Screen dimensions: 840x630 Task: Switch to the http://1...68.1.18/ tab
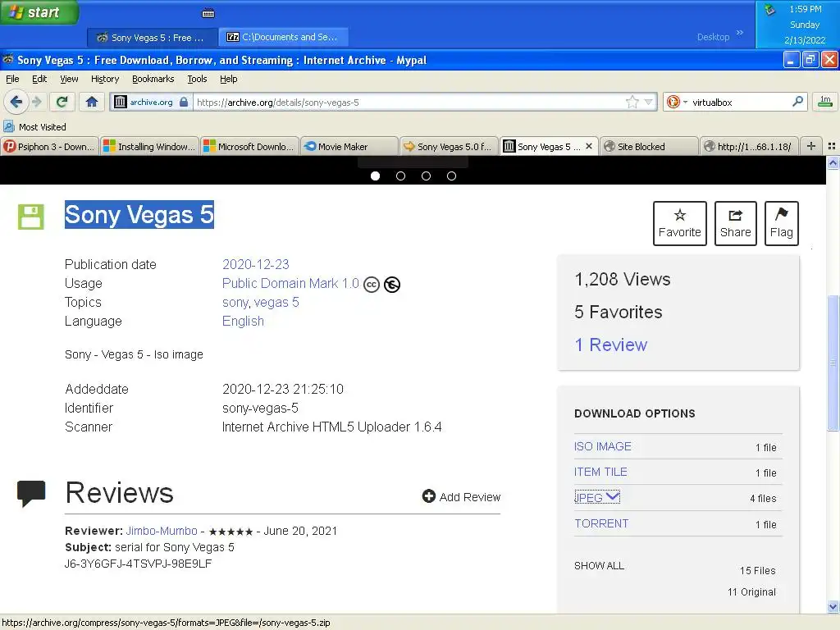coord(749,146)
